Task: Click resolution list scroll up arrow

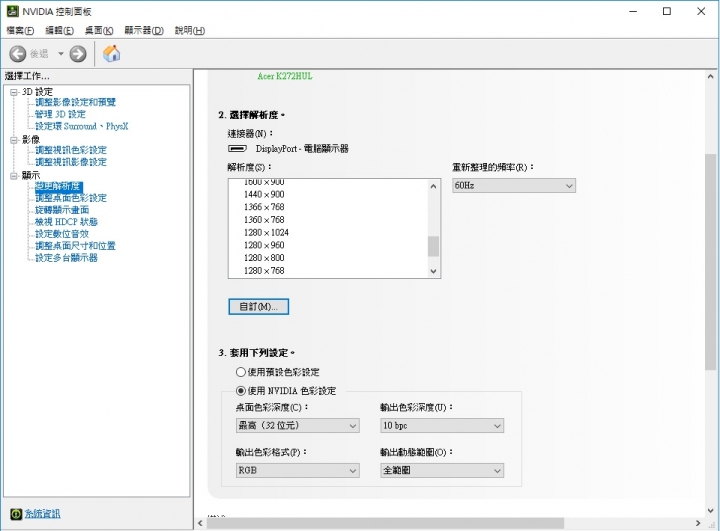Action: [x=433, y=186]
